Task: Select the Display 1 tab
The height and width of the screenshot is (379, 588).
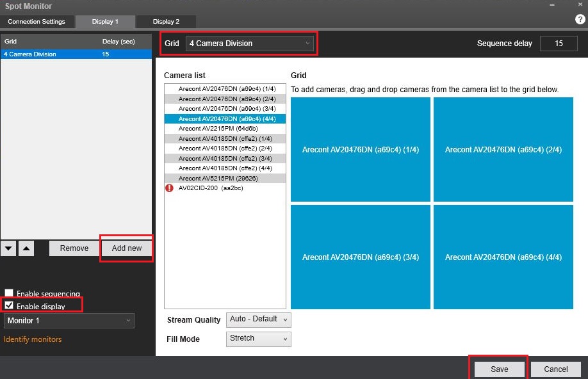Action: point(105,22)
